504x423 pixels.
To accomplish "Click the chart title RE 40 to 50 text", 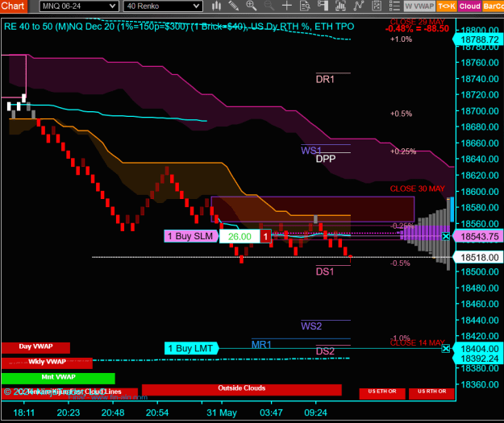I will coord(179,27).
